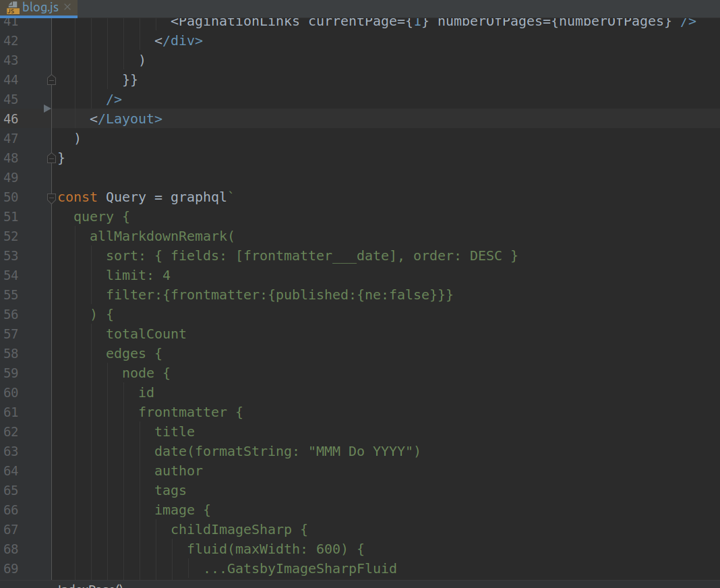Screen dimensions: 720x588
Task: Click the title field on line 62
Action: tap(175, 432)
